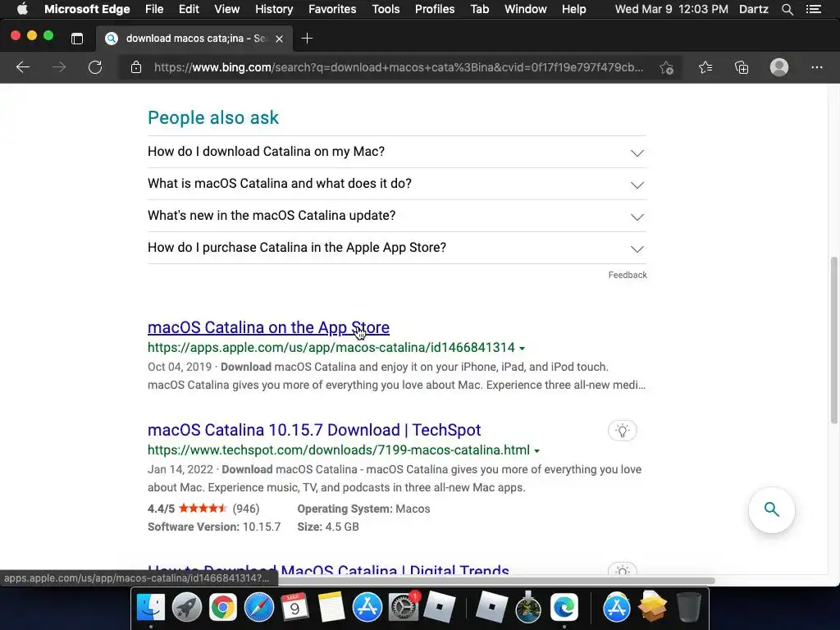Open Launchpad from the Dock
This screenshot has width=840, height=630.
click(x=187, y=608)
